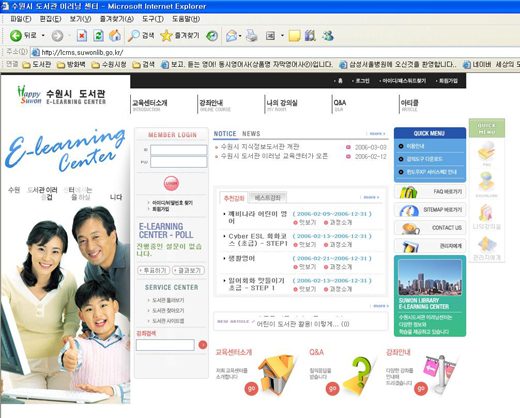Open the 파일(F) menu
The height and width of the screenshot is (418, 520).
21,19
